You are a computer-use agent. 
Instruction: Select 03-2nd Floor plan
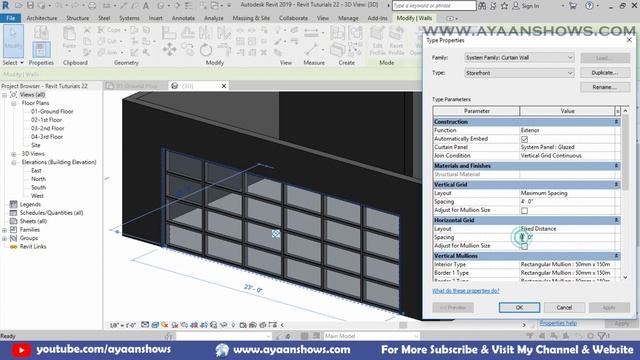tap(47, 128)
